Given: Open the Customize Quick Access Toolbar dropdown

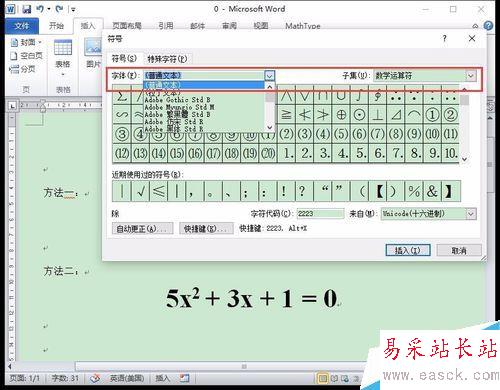Looking at the screenshot, I should [73, 9].
